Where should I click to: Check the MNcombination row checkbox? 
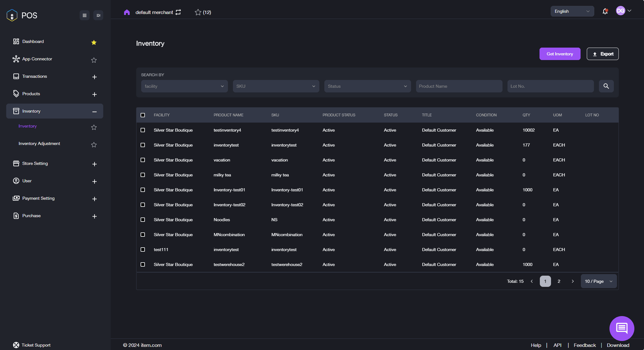click(143, 235)
